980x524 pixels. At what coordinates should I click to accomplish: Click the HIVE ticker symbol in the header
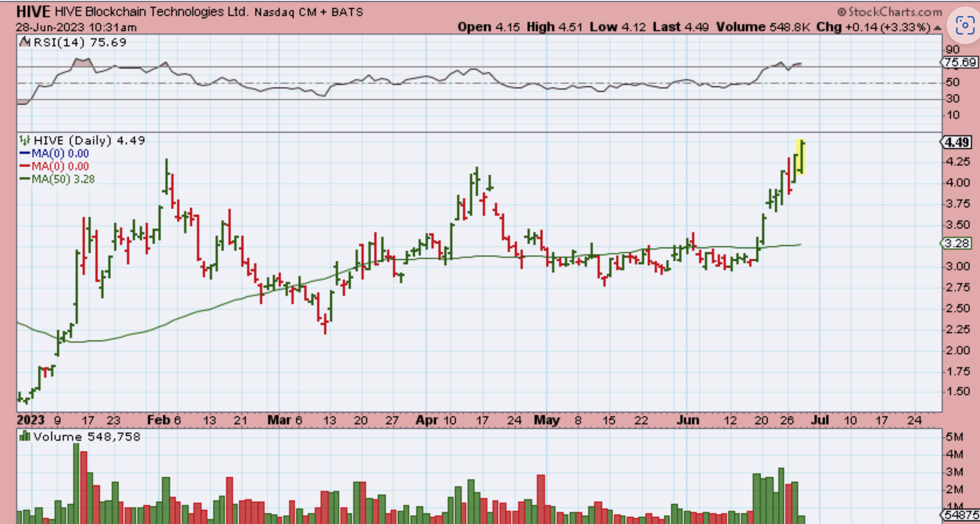pyautogui.click(x=33, y=12)
